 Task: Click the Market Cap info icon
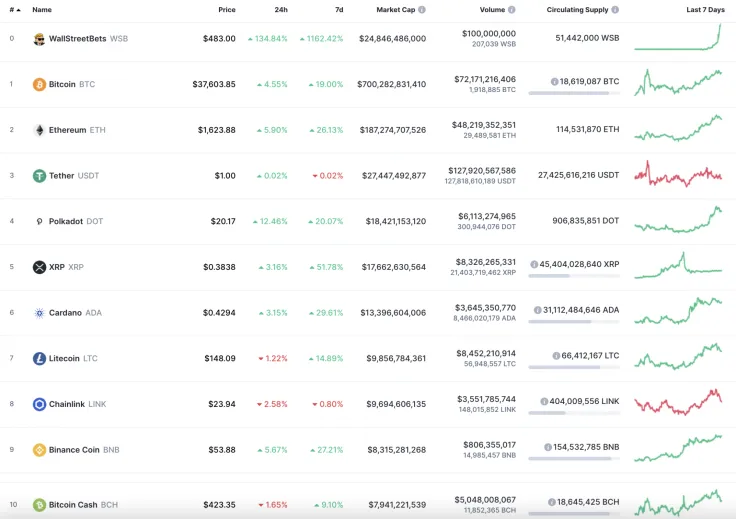coord(422,10)
